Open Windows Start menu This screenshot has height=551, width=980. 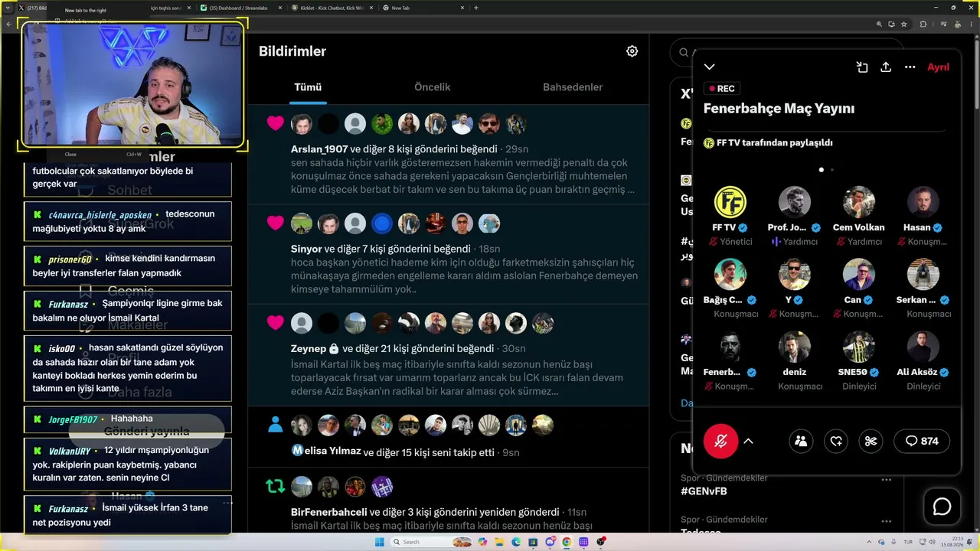pyautogui.click(x=380, y=542)
